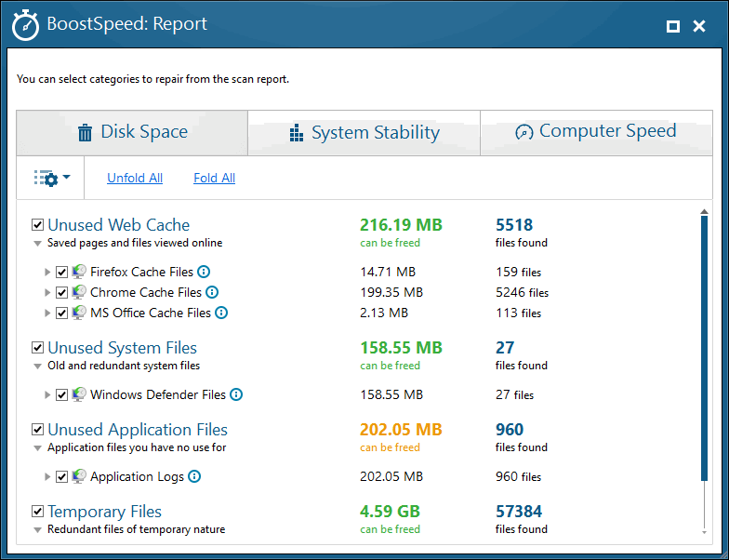The height and width of the screenshot is (560, 729).
Task: Select the Unused System Files heading
Action: 123,348
